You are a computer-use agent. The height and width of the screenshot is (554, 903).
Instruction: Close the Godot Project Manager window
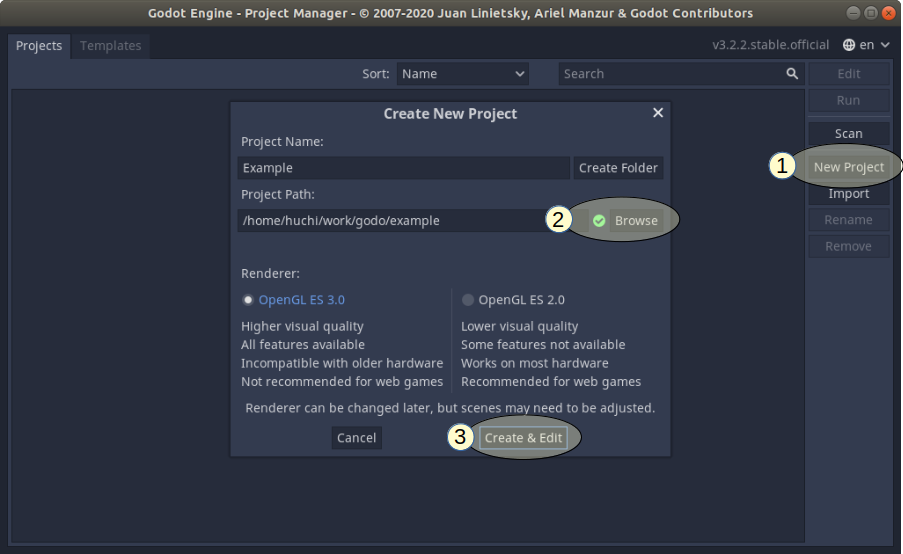888,13
